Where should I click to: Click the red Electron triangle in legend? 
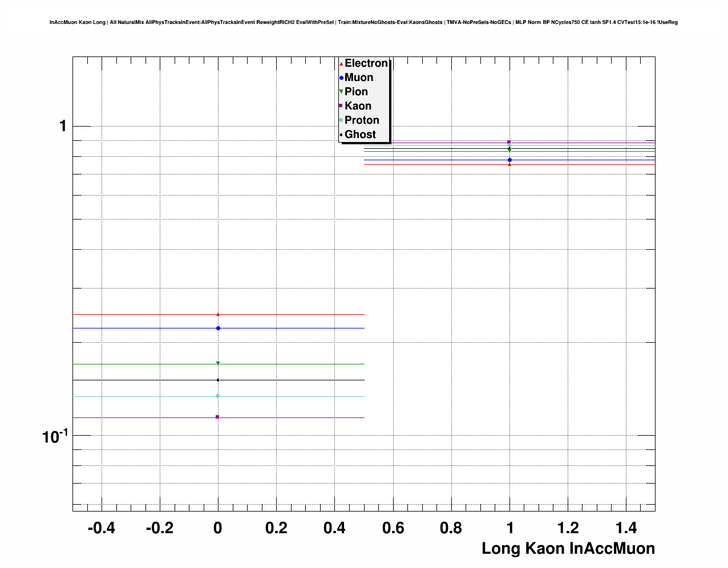(341, 64)
